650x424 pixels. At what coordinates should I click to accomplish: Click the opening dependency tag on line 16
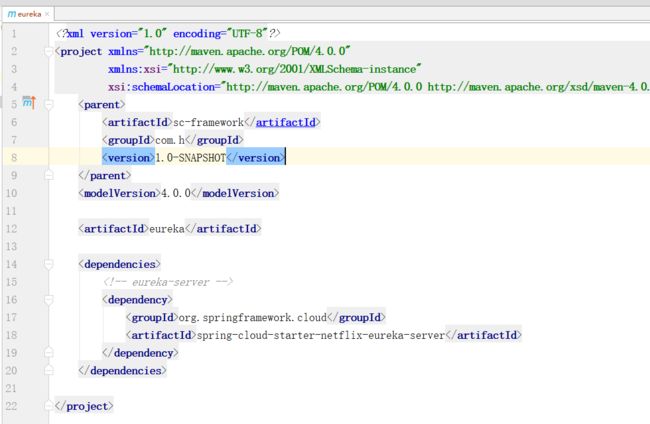pyautogui.click(x=137, y=300)
